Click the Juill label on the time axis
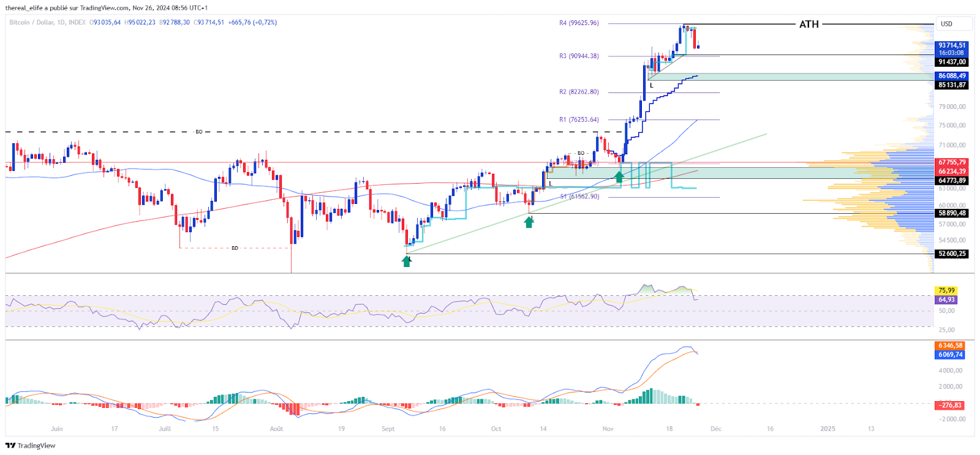 165,429
